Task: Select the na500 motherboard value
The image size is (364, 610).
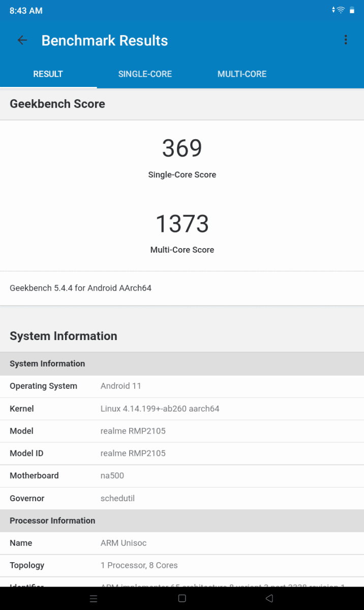Action: tap(112, 476)
